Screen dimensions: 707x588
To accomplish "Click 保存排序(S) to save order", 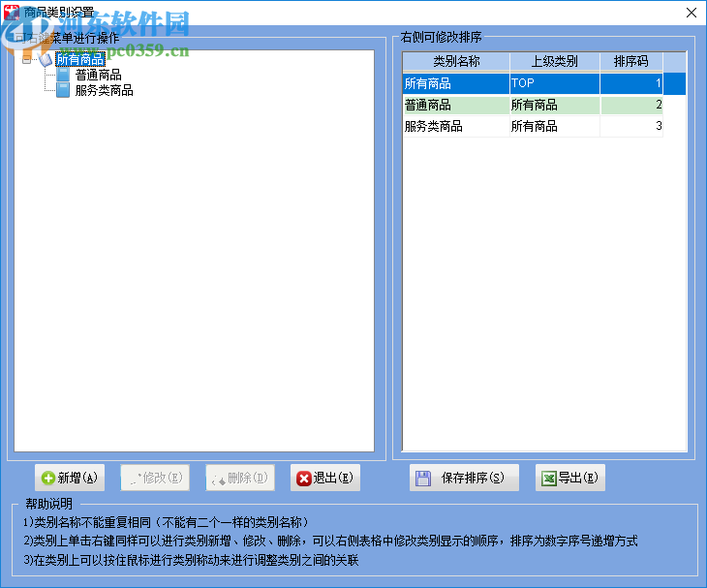I will pos(464,478).
